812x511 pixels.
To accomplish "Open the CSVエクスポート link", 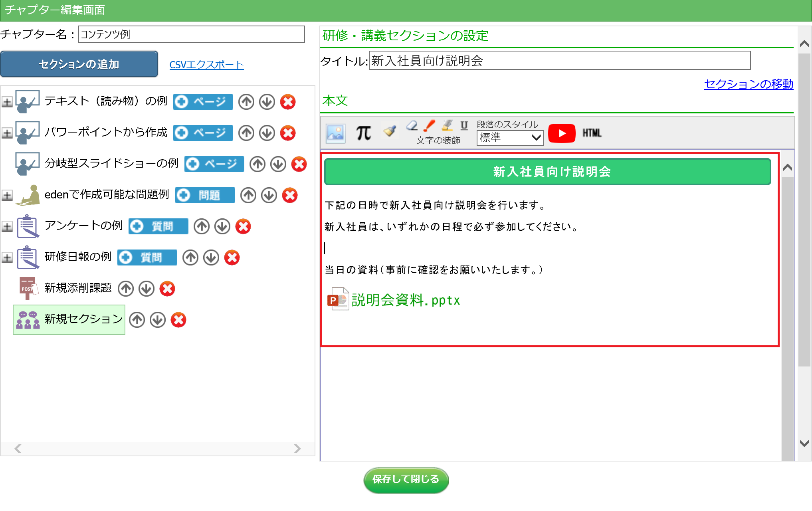I will tap(206, 65).
